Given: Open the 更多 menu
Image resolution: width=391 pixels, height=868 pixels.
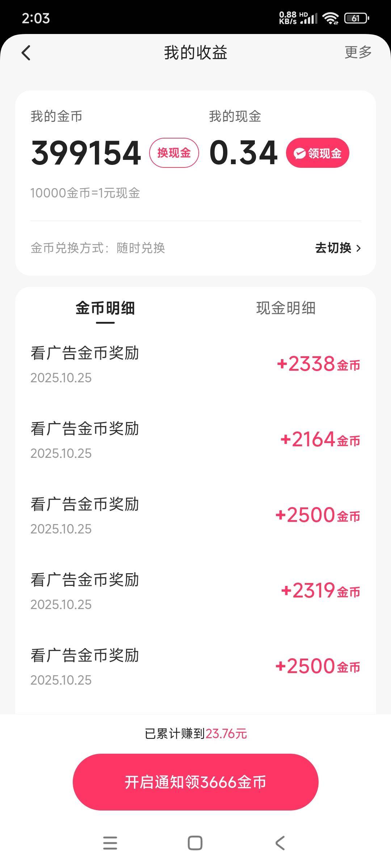Looking at the screenshot, I should pos(358,52).
